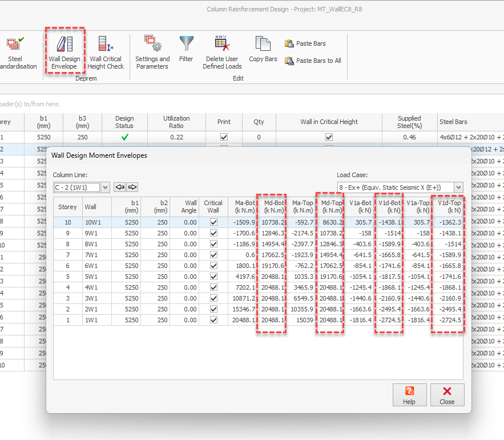Screen dimensions: 504x440
Task: Click the Help button in dialog
Action: tap(409, 395)
